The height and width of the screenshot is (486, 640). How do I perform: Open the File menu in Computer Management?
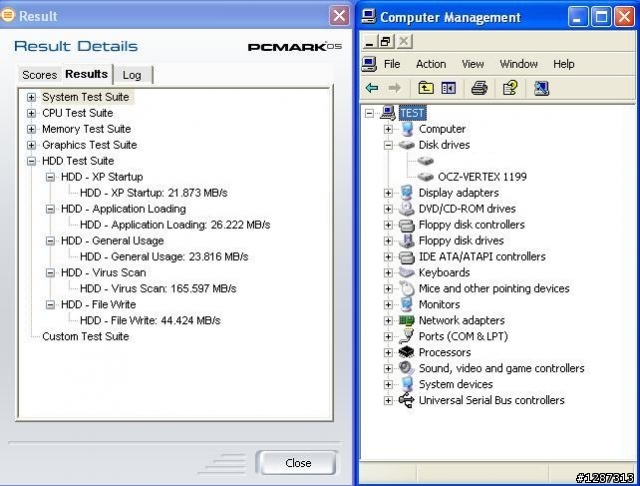point(392,64)
